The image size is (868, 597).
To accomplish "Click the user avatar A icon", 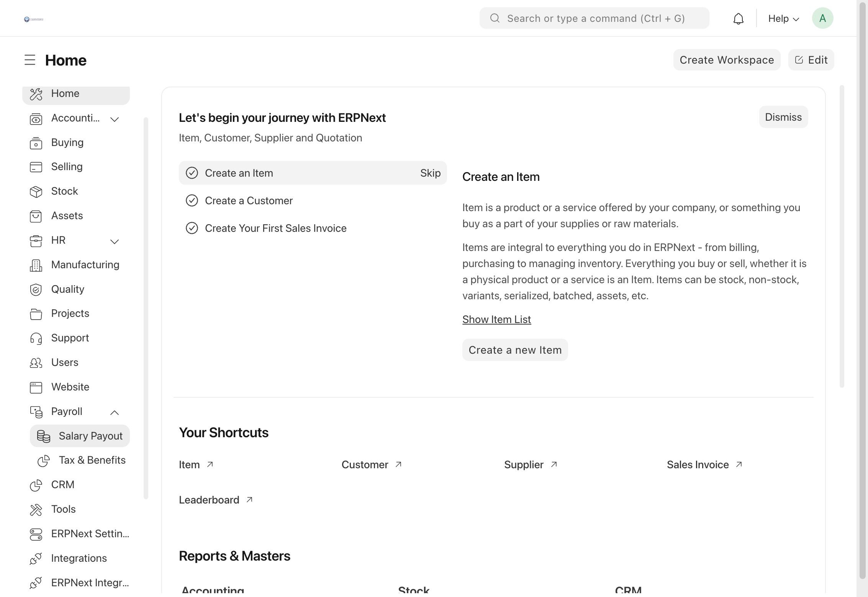I will coord(822,18).
